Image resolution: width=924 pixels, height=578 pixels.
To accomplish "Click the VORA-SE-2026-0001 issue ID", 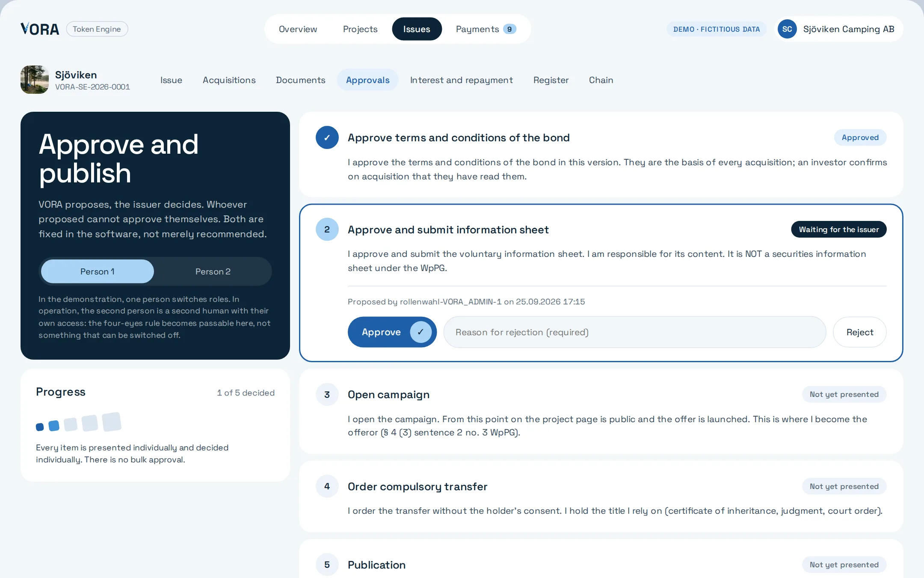I will click(92, 87).
